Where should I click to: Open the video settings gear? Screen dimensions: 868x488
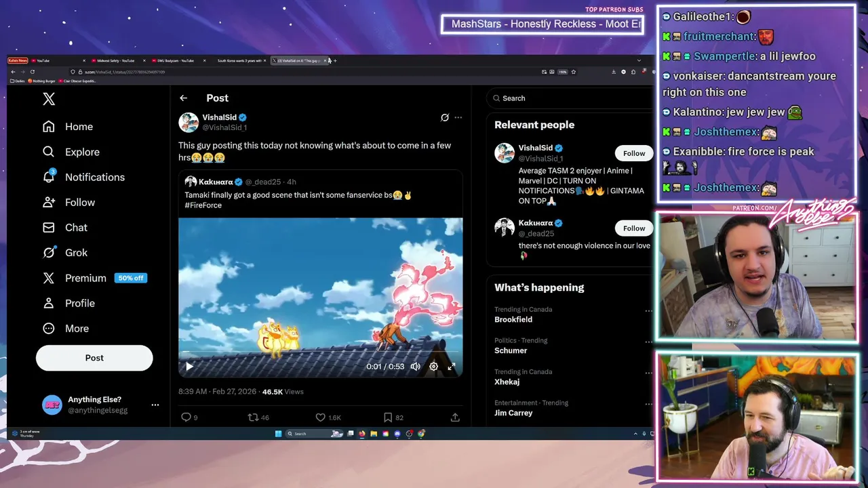coord(434,367)
